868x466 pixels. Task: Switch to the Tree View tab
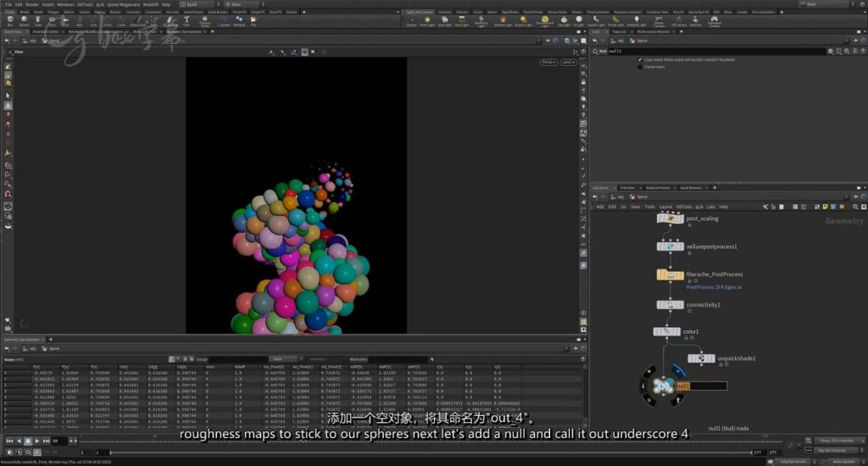click(627, 187)
